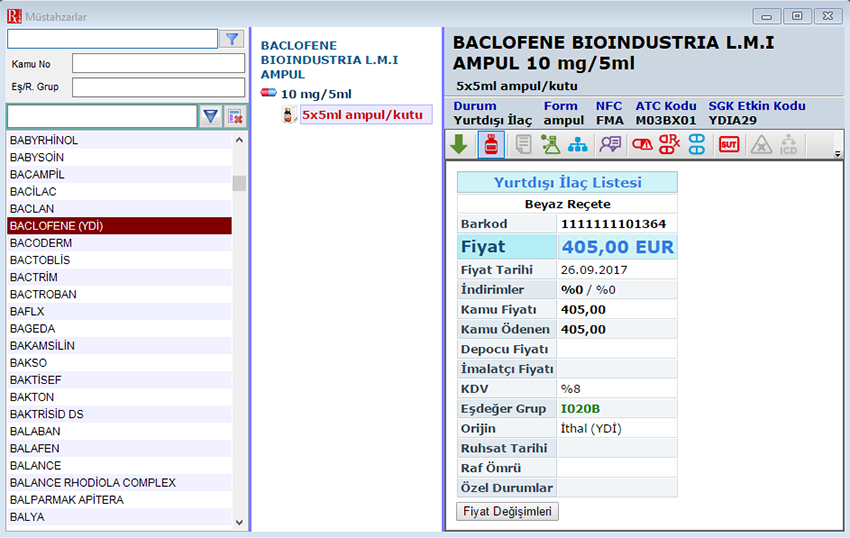
Task: Select the red medicine bottle toolbar icon
Action: (491, 145)
